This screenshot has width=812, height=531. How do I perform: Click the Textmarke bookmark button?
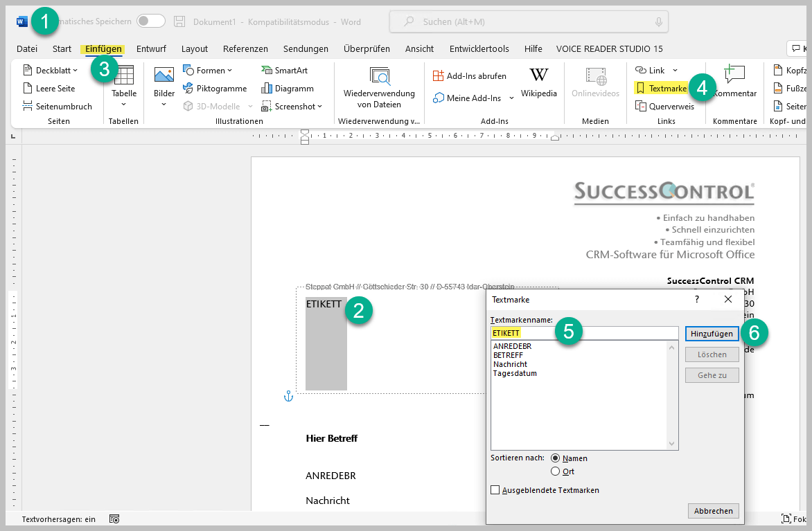pos(662,89)
